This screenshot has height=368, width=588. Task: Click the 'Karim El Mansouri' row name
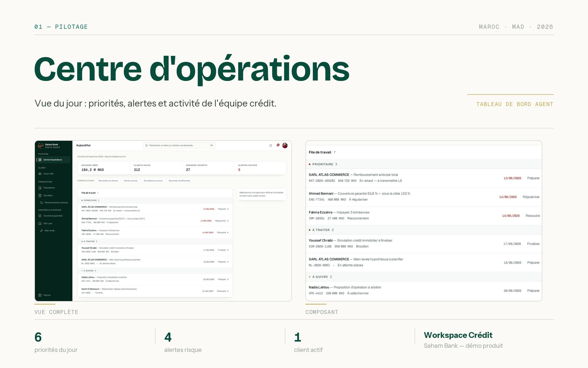click(90, 289)
